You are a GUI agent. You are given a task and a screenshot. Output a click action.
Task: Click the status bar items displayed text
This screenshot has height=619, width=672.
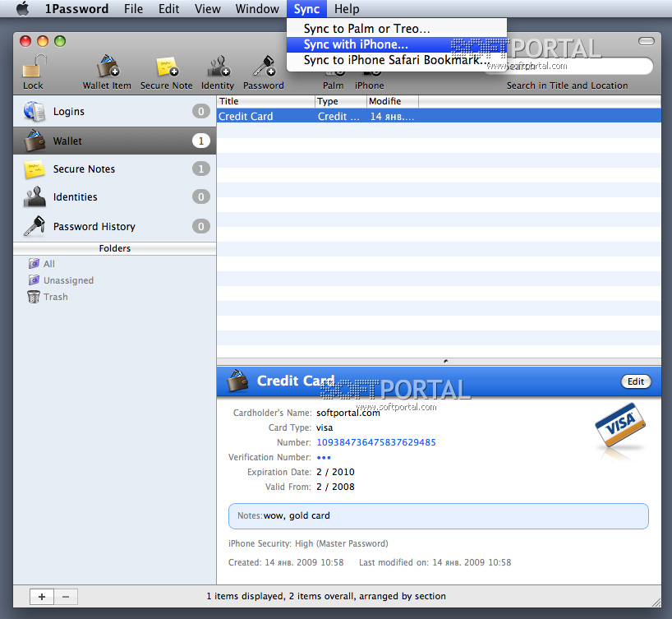pos(326,596)
